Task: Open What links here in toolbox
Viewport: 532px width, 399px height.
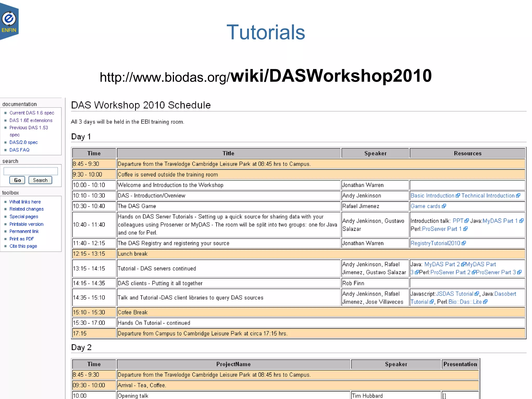Action: tap(25, 202)
